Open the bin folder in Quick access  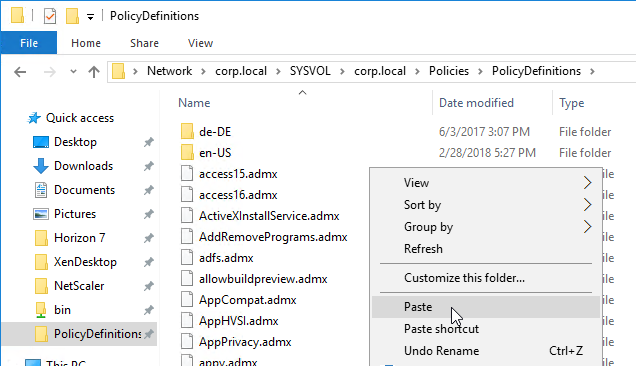(x=62, y=310)
